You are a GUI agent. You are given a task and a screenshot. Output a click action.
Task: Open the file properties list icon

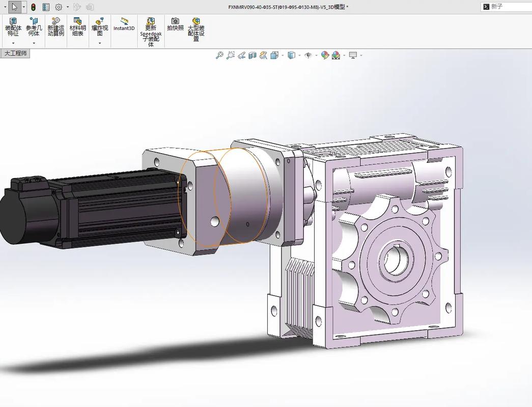(x=46, y=7)
